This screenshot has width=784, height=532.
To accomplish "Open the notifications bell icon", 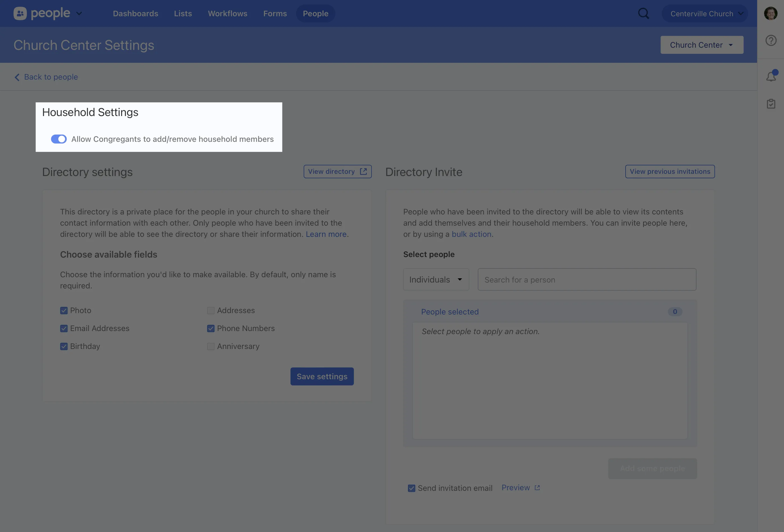I will (771, 77).
